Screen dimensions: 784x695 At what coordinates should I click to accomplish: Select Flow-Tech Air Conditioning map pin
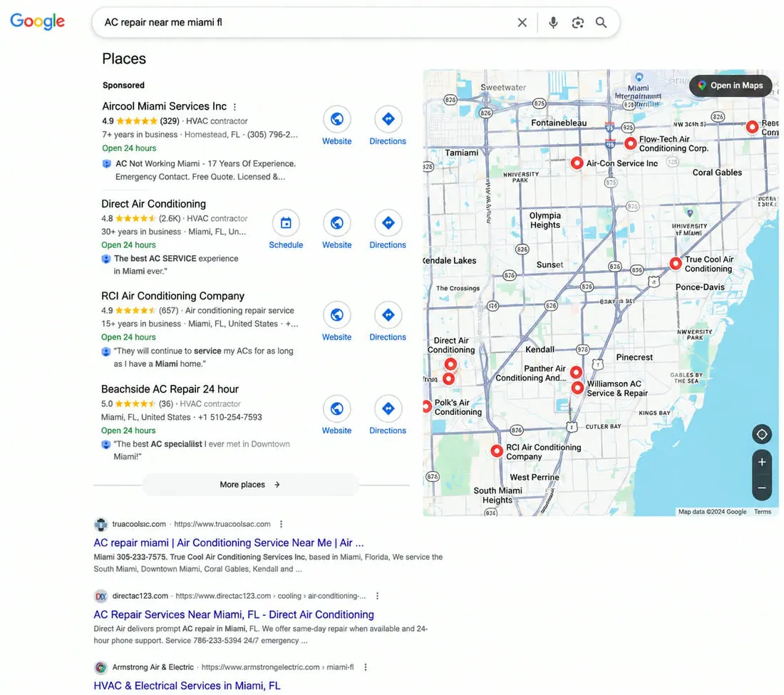tap(631, 143)
